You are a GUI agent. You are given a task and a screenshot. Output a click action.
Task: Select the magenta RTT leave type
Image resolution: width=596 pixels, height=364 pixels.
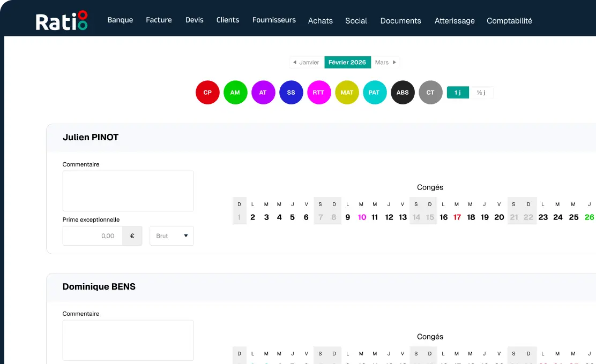(x=319, y=92)
